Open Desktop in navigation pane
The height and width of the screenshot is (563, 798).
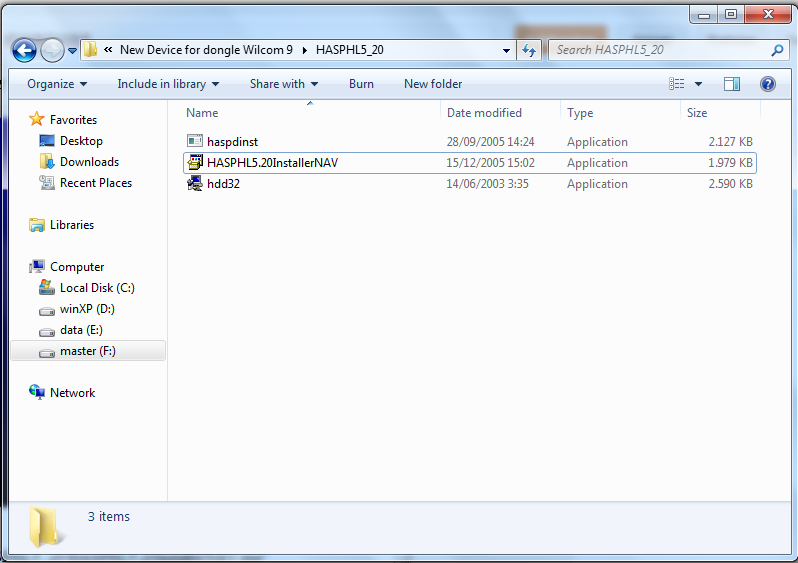coord(81,141)
